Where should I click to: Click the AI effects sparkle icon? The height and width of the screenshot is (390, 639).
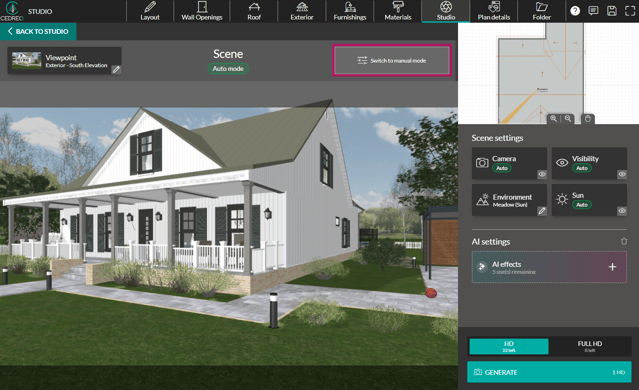(482, 267)
